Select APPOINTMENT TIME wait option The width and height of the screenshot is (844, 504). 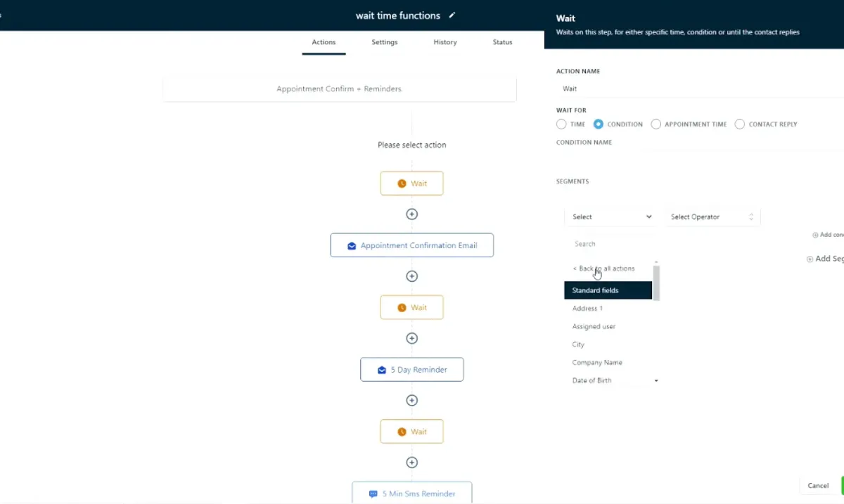coord(656,124)
